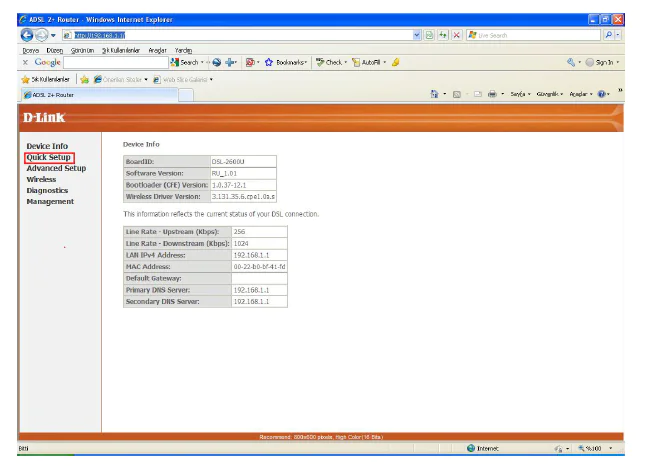The height and width of the screenshot is (473, 668).
Task: Click the Stop loading X icon
Action: pyautogui.click(x=456, y=35)
